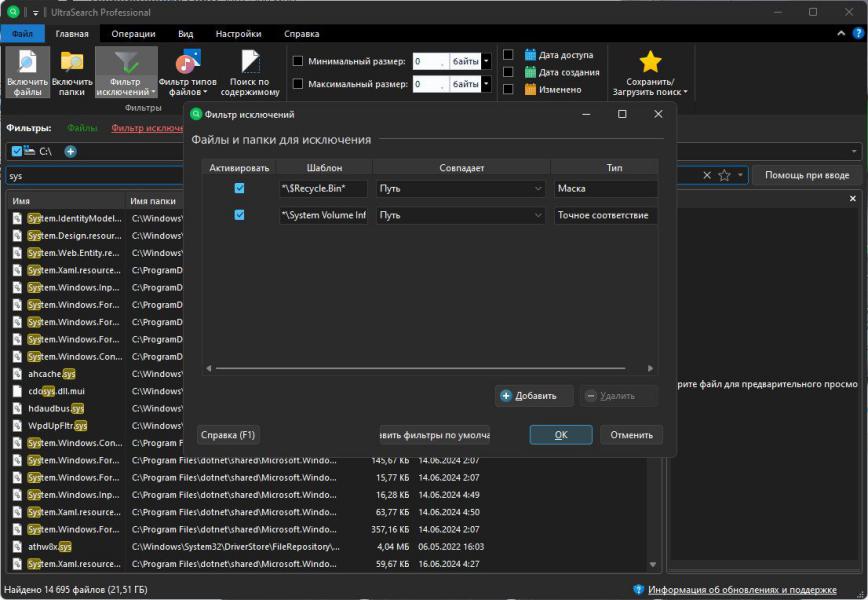Image resolution: width=868 pixels, height=600 pixels.
Task: Click the Помощь при вводе button
Action: (807, 175)
